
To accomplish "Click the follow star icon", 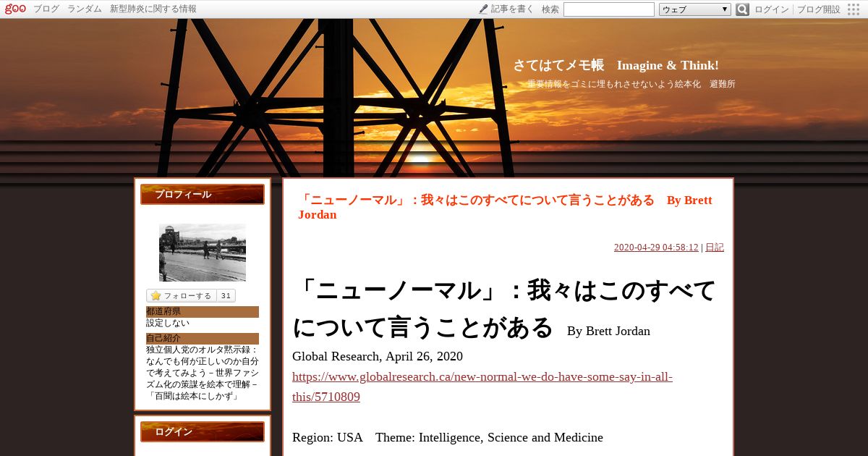I will [x=155, y=296].
